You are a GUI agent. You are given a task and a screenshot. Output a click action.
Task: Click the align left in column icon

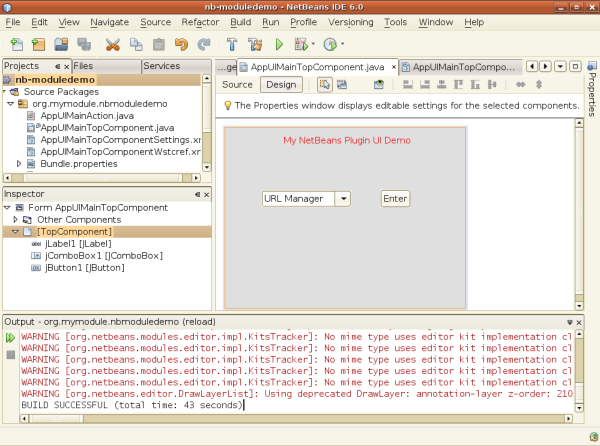coord(408,85)
